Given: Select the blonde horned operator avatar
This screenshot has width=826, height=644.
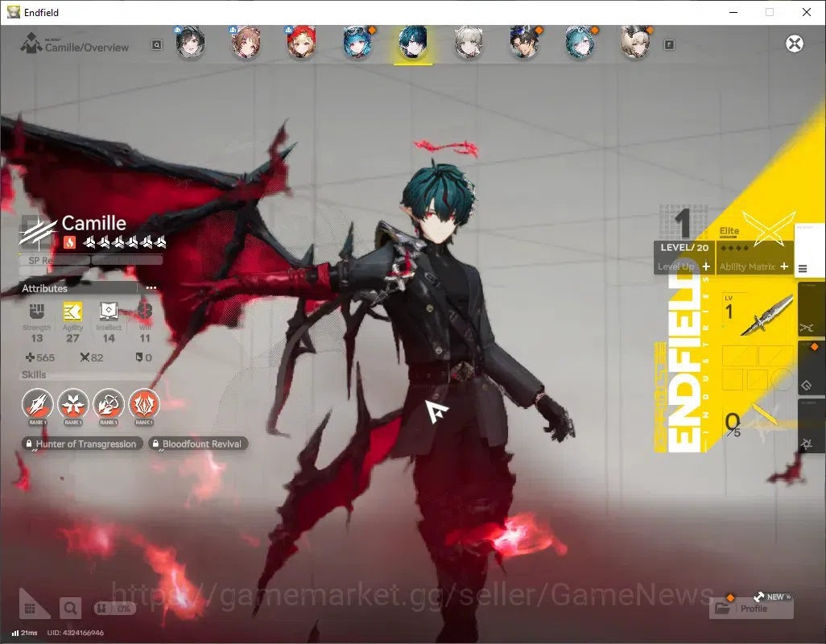Looking at the screenshot, I should [635, 43].
